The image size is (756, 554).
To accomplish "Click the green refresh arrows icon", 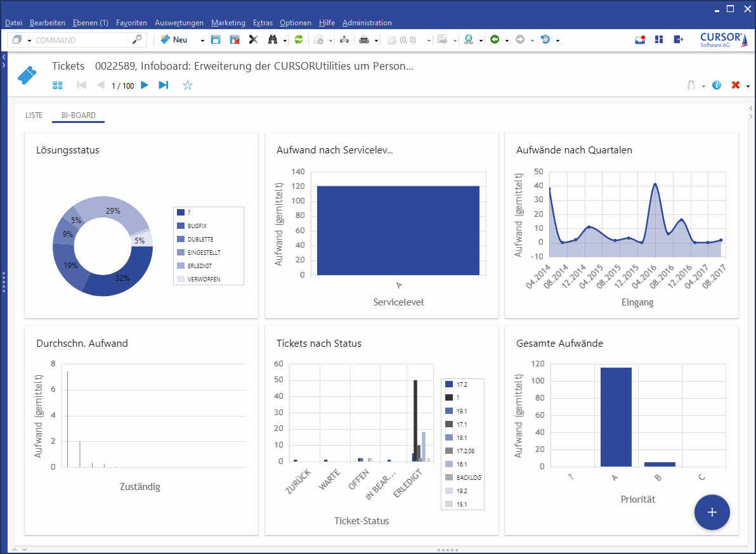I will pos(299,40).
